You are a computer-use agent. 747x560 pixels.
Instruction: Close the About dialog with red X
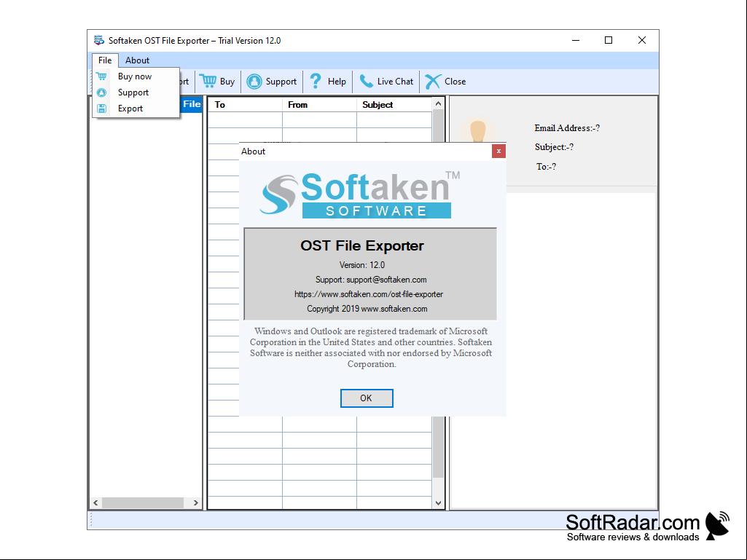pos(498,151)
